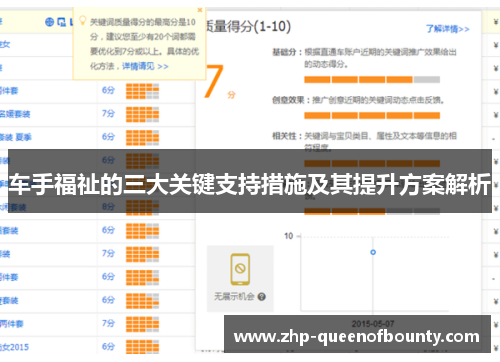The height and width of the screenshot is (362, 500).
Task: Close the yellow quality-score tip popup
Action: (x=200, y=10)
